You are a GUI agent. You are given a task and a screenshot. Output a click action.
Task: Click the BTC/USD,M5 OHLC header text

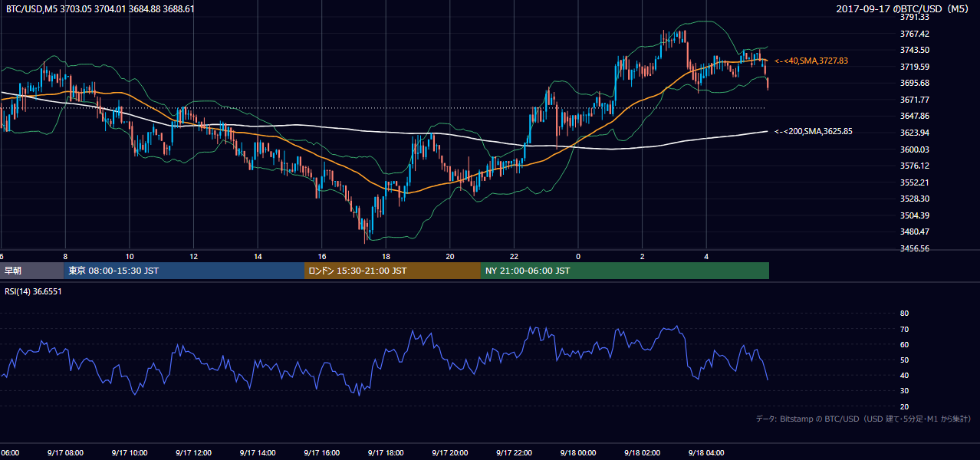coord(100,8)
